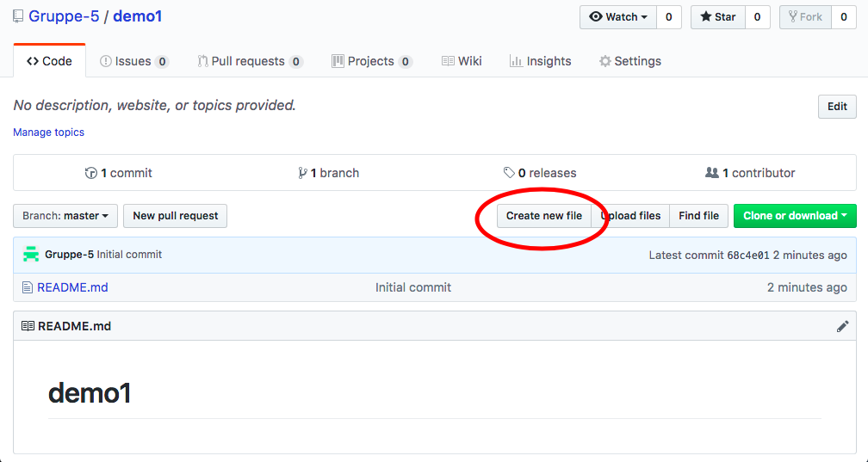
Task: Switch to the Issues tab
Action: [x=134, y=61]
